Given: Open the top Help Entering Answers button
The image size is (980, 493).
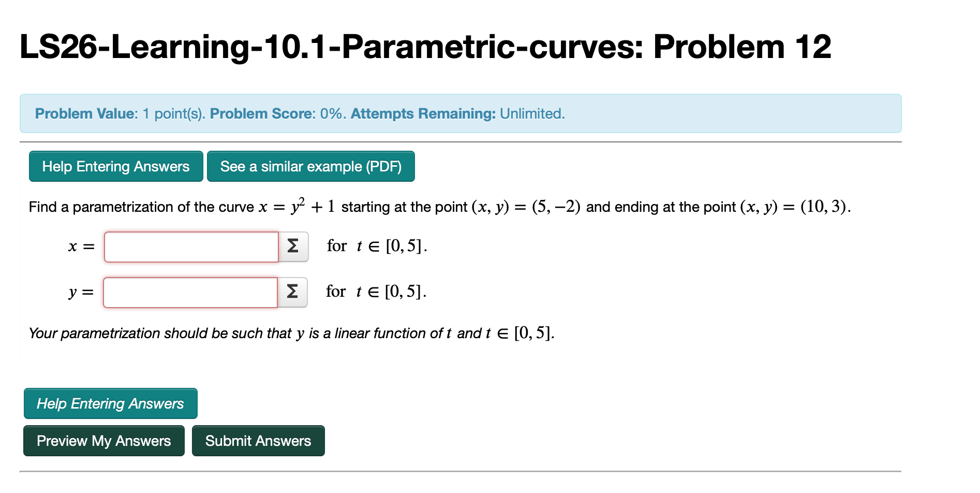Looking at the screenshot, I should tap(115, 166).
